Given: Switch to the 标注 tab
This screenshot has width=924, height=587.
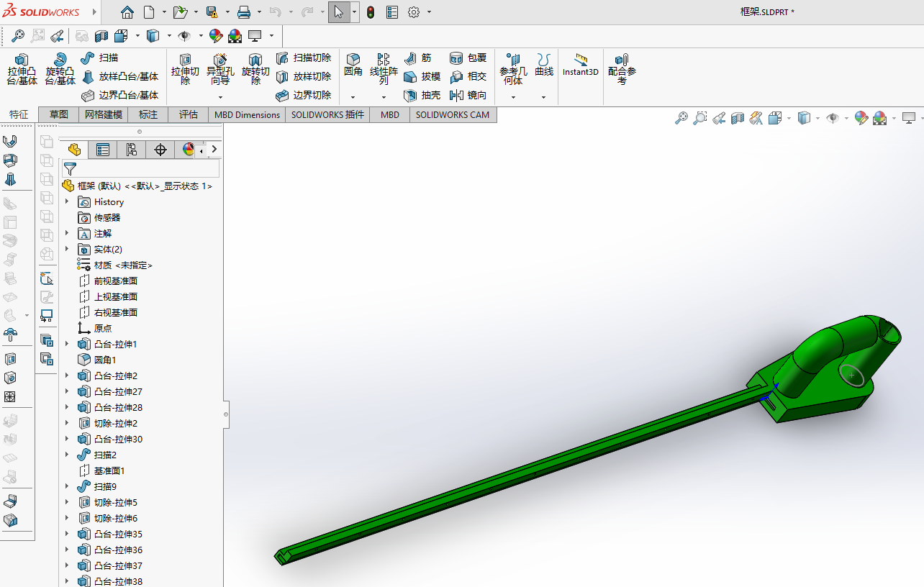Looking at the screenshot, I should [148, 115].
